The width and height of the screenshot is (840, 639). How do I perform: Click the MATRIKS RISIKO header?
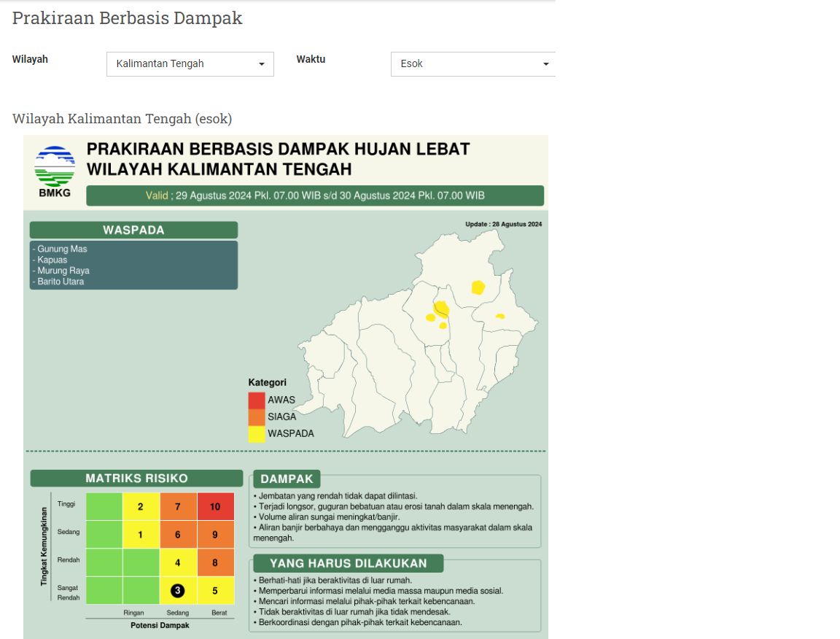tap(136, 479)
